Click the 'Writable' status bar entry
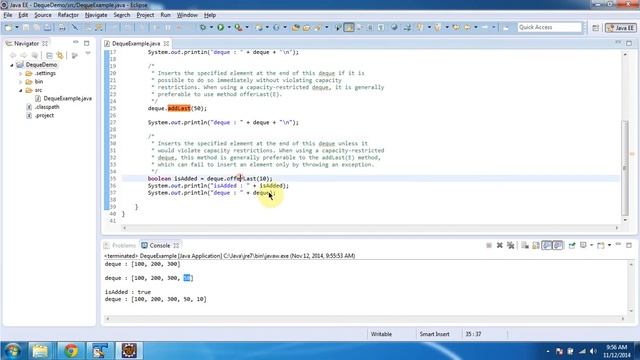The height and width of the screenshot is (360, 640). (381, 334)
